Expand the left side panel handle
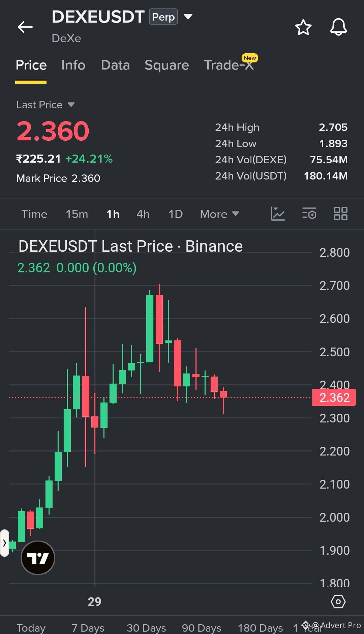This screenshot has height=634, width=364. pos(4,543)
